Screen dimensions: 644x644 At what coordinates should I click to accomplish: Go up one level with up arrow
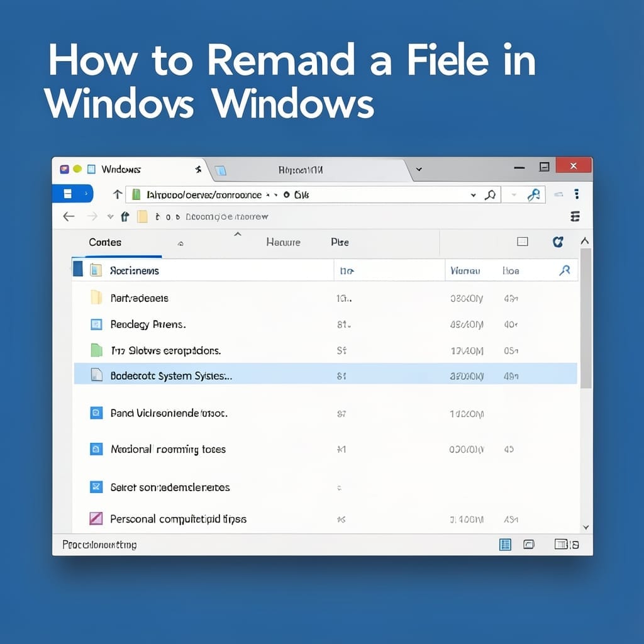point(118,194)
